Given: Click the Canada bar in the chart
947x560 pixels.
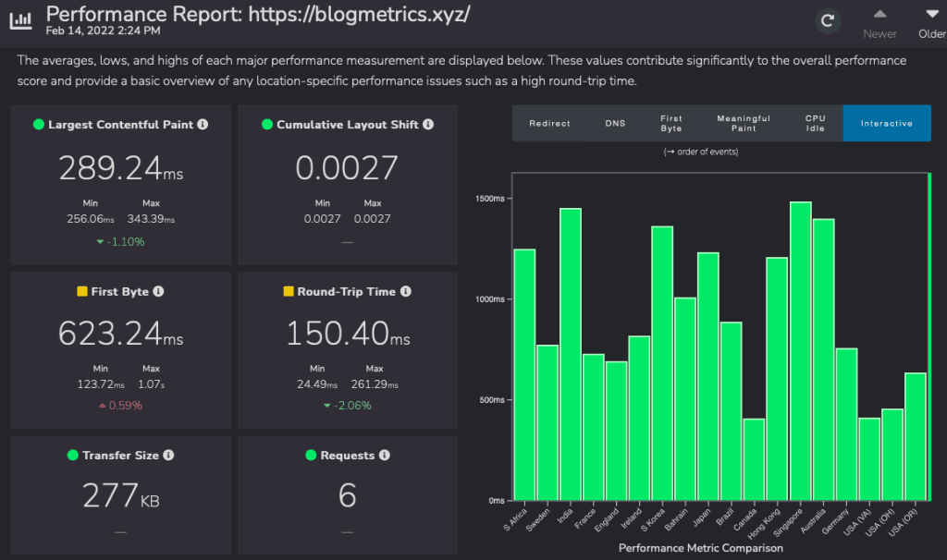Looking at the screenshot, I should (755, 459).
